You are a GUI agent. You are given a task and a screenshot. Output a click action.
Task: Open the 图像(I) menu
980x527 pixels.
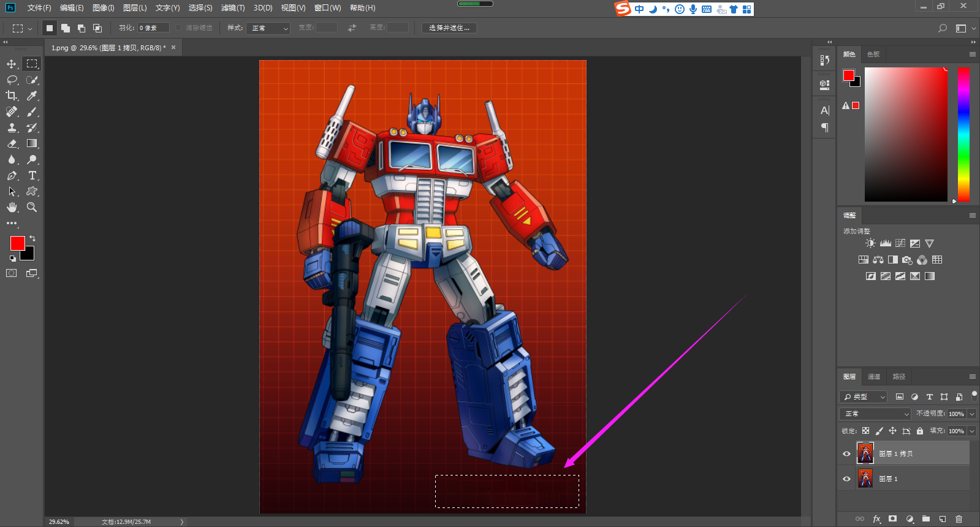click(103, 8)
